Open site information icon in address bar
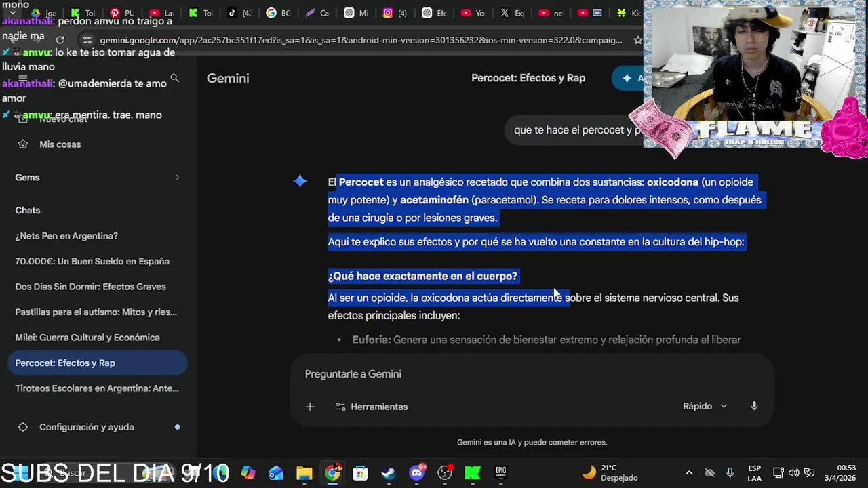This screenshot has width=868, height=488. point(87,40)
